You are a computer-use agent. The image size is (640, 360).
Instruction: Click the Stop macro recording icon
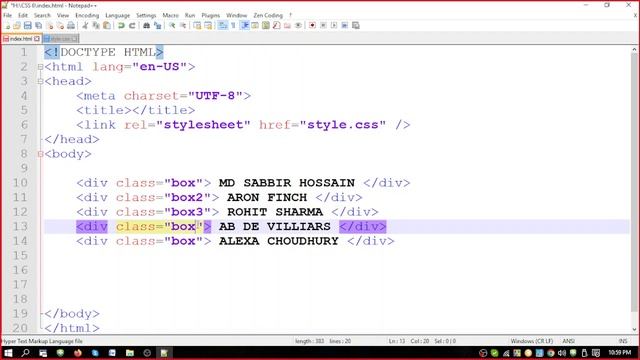point(323,25)
